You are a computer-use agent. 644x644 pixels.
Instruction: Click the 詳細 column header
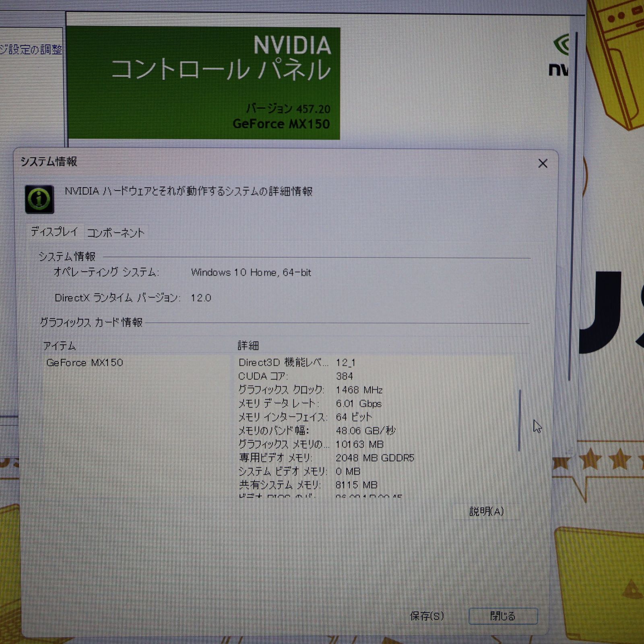248,345
